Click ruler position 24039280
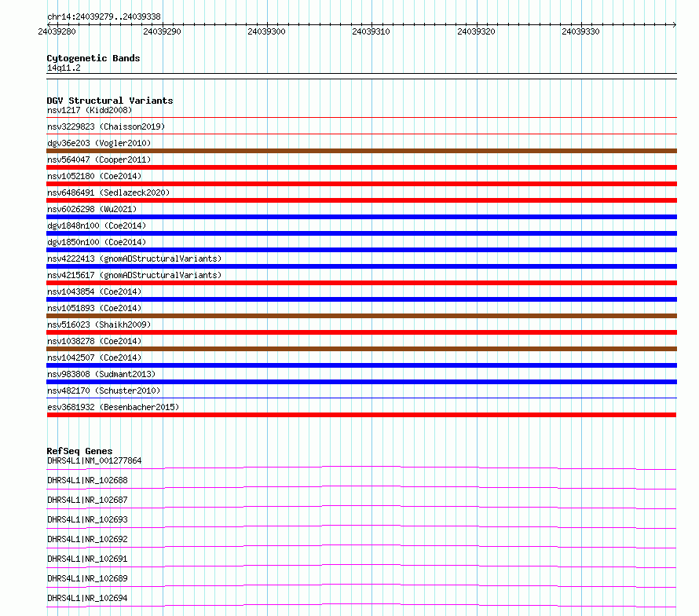The image size is (699, 616). click(57, 31)
